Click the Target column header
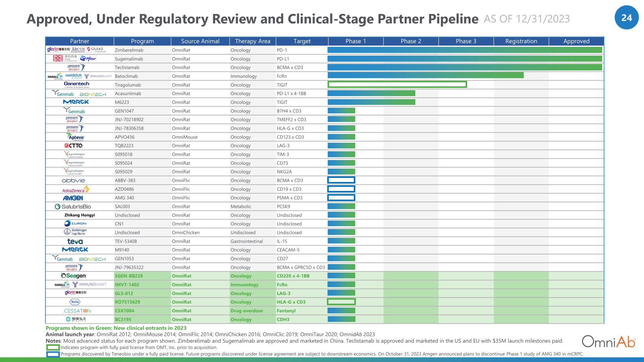 coord(302,41)
